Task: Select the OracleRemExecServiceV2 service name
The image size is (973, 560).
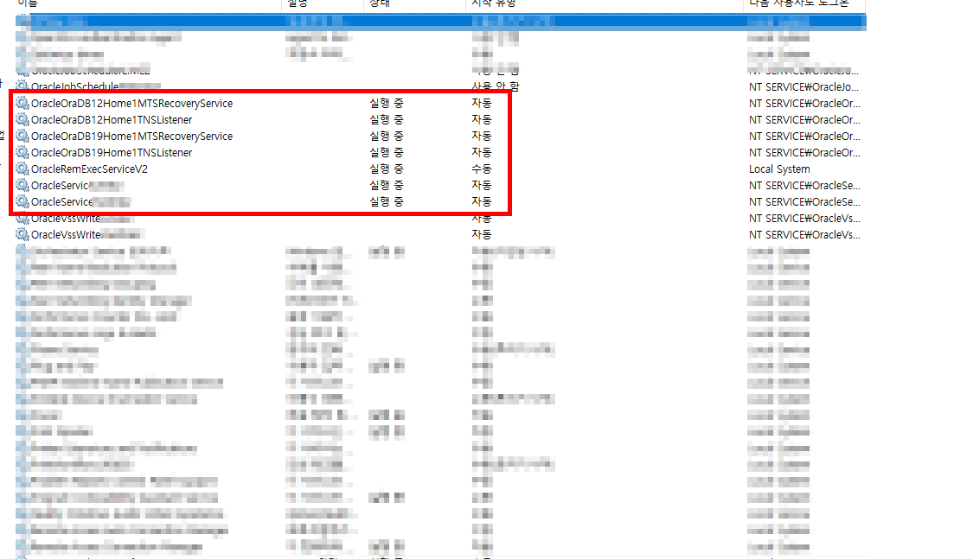Action: [89, 169]
